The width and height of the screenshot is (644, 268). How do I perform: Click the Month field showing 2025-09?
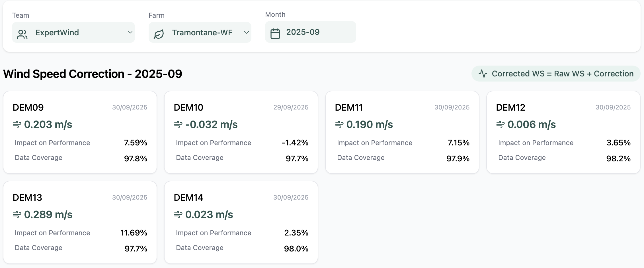click(310, 32)
